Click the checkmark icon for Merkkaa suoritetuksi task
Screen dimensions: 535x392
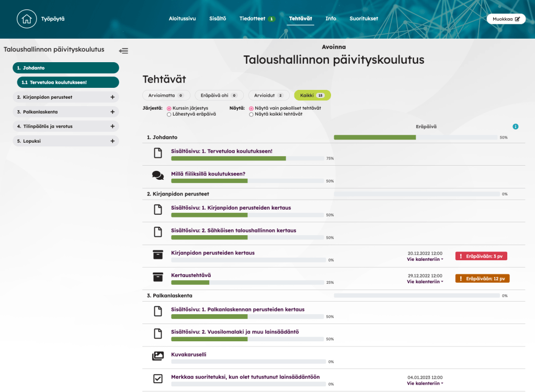157,379
